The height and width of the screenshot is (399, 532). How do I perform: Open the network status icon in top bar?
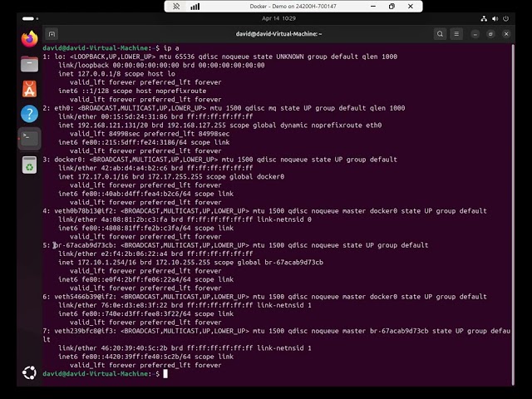click(x=484, y=18)
